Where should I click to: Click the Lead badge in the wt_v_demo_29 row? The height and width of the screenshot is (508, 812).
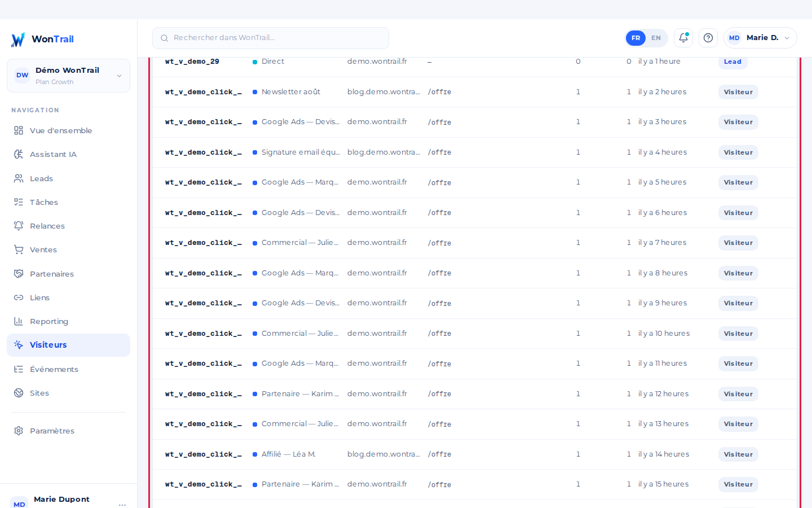point(732,62)
